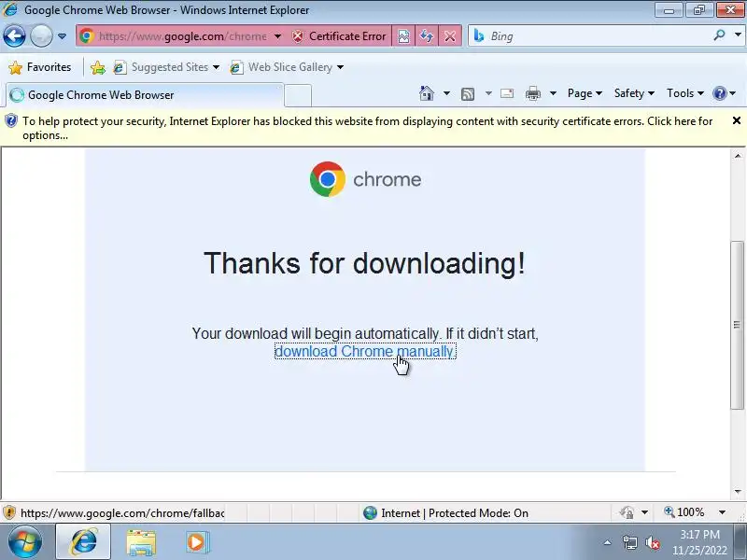The height and width of the screenshot is (560, 747).
Task: Print page with printer icon
Action: [533, 94]
